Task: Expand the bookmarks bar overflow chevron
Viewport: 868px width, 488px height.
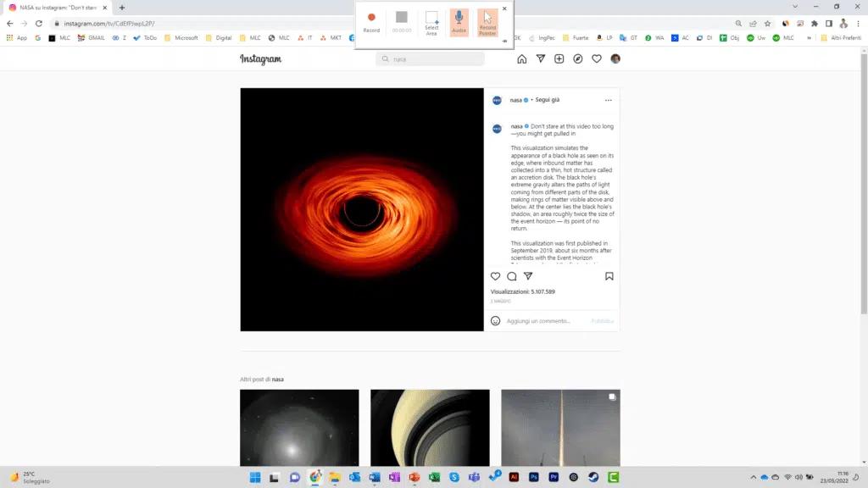Action: click(x=809, y=38)
